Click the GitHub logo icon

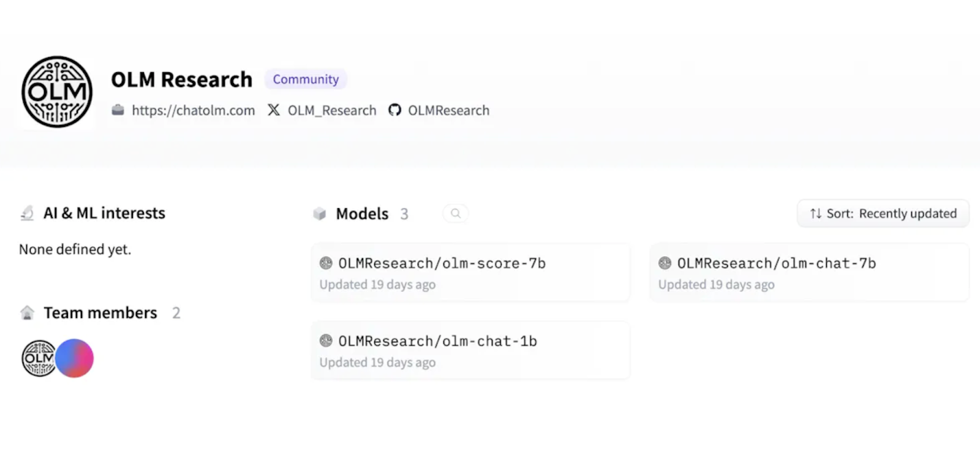(394, 110)
